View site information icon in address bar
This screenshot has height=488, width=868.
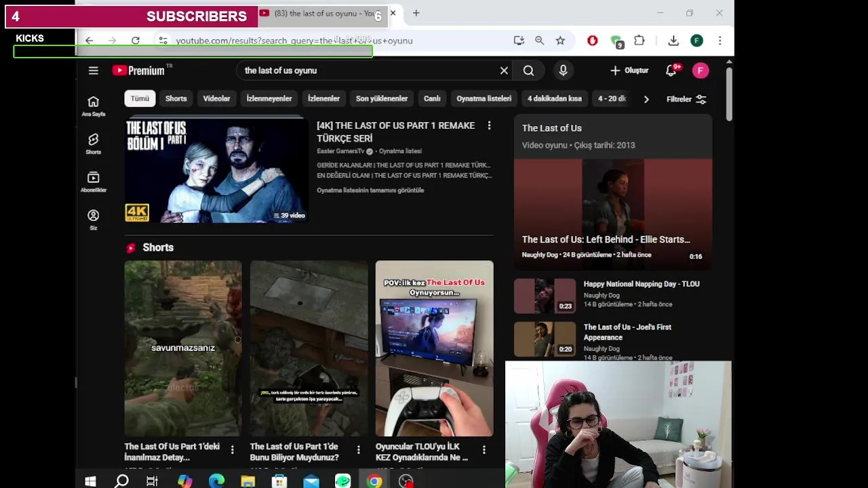tap(163, 41)
